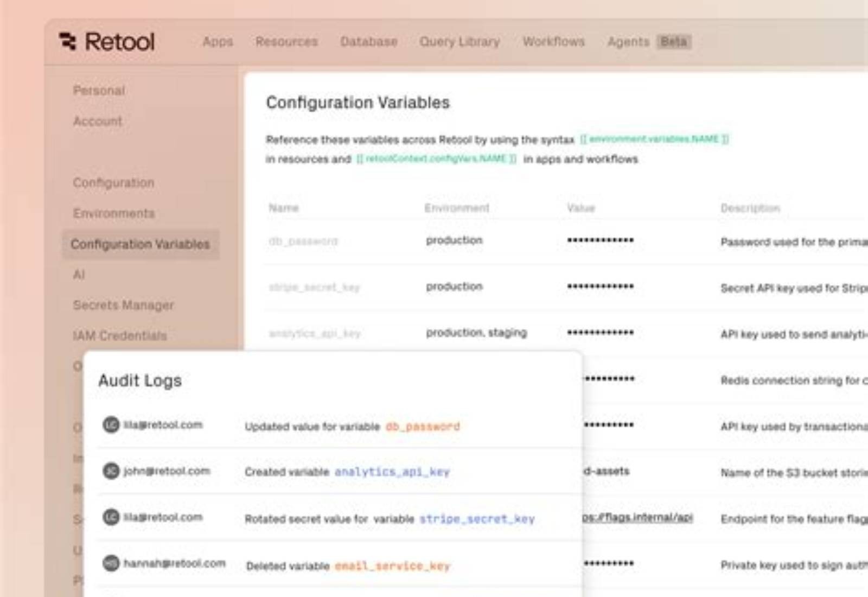Select Configuration in the sidebar
This screenshot has width=868, height=597.
(x=113, y=183)
